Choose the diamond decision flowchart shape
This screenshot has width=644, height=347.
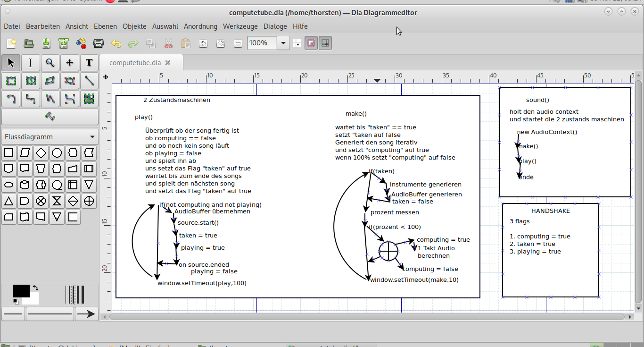click(x=41, y=153)
